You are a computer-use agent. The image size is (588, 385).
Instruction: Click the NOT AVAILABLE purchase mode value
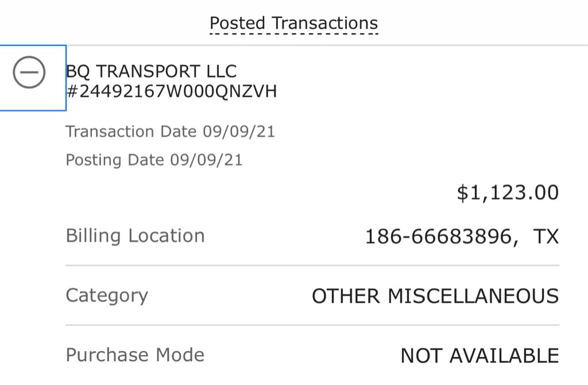[479, 356]
